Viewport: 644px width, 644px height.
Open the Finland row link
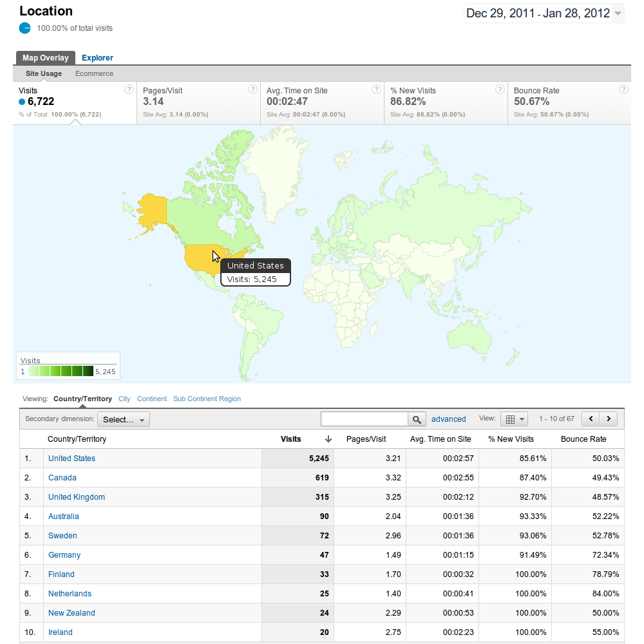(x=61, y=574)
